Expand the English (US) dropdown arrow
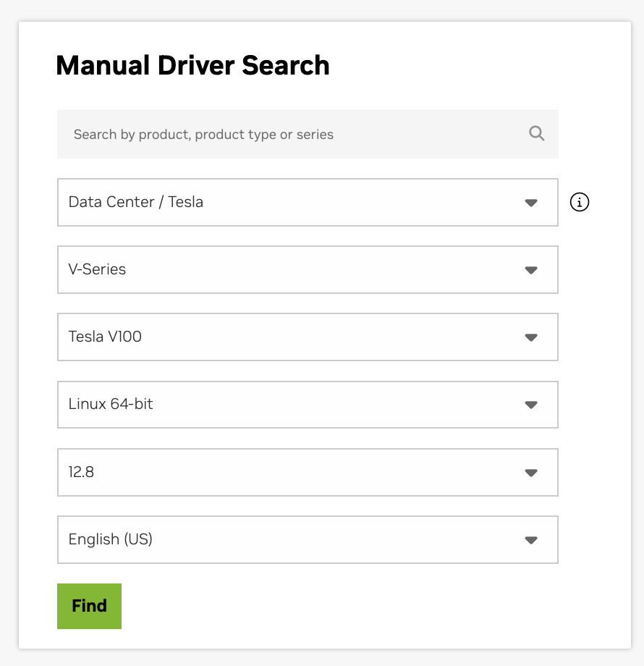 coord(531,540)
